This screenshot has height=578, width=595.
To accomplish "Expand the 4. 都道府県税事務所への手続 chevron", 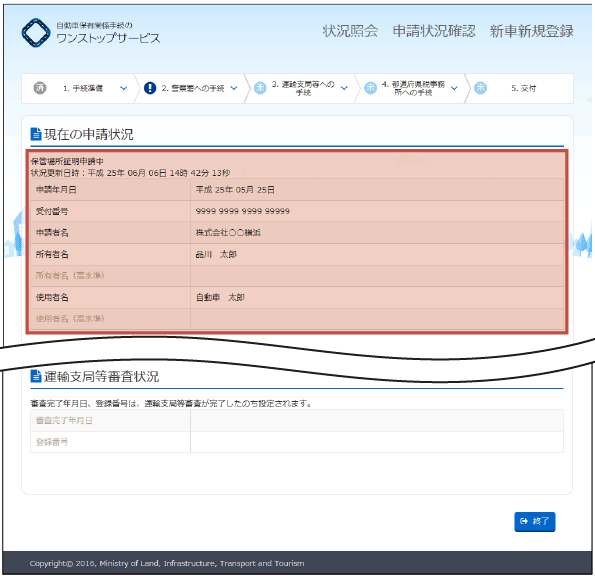I will (x=454, y=88).
